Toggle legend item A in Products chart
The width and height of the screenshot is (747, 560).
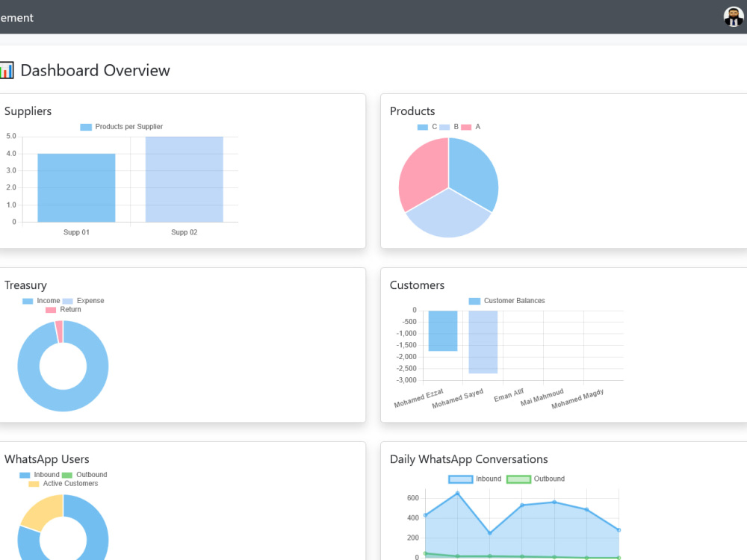click(471, 127)
